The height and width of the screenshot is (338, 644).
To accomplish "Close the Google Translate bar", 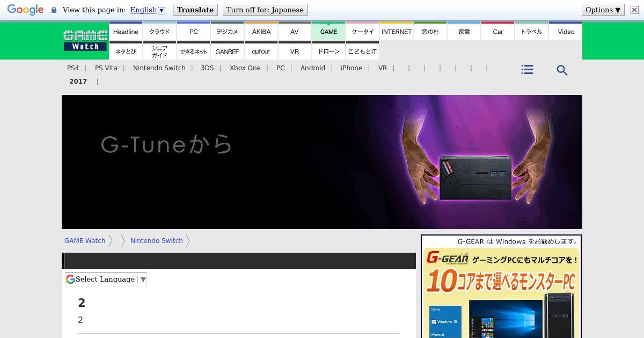I will click(x=634, y=10).
